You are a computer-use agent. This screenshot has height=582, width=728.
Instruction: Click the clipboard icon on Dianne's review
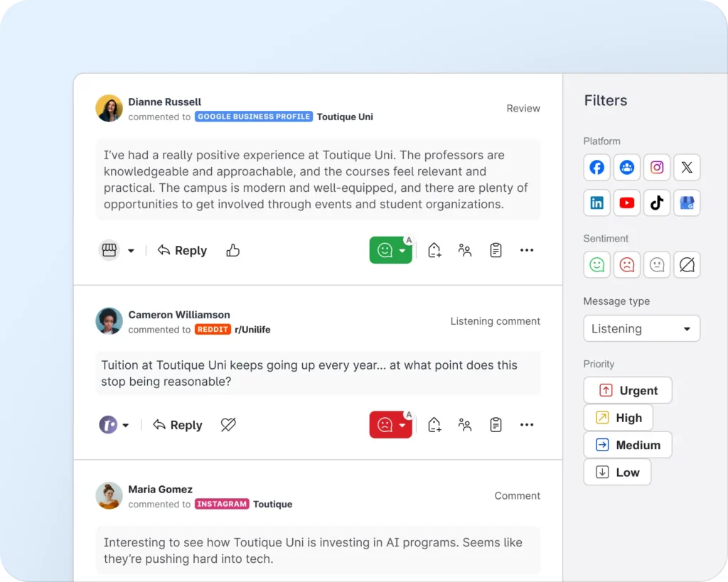coord(496,250)
